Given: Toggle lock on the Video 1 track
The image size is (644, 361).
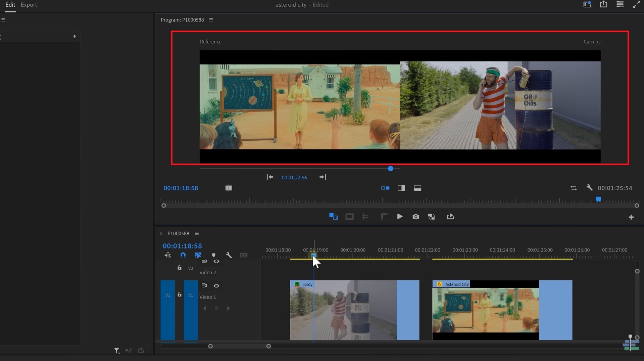Looking at the screenshot, I should (180, 295).
